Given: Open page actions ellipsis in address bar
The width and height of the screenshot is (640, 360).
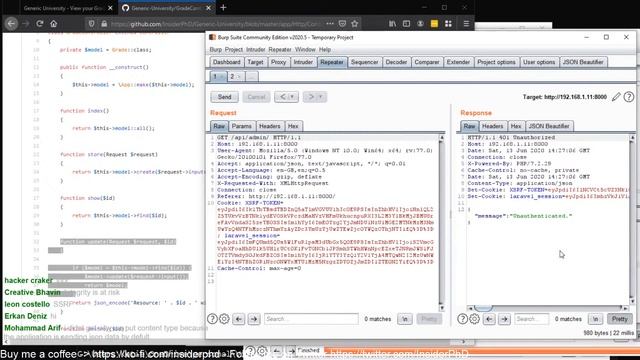Looking at the screenshot, I should [330, 24].
